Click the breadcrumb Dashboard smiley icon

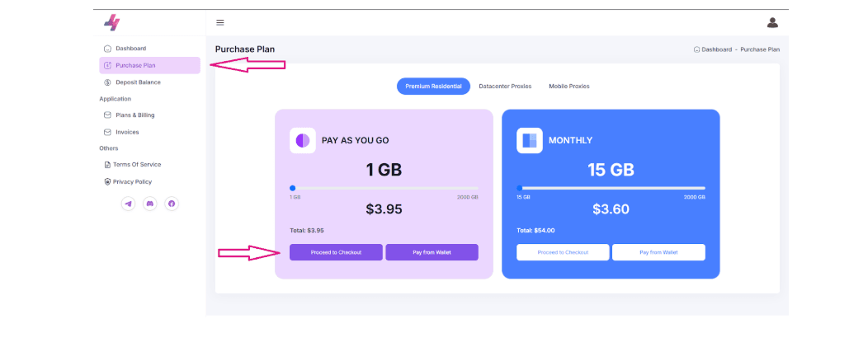click(697, 49)
